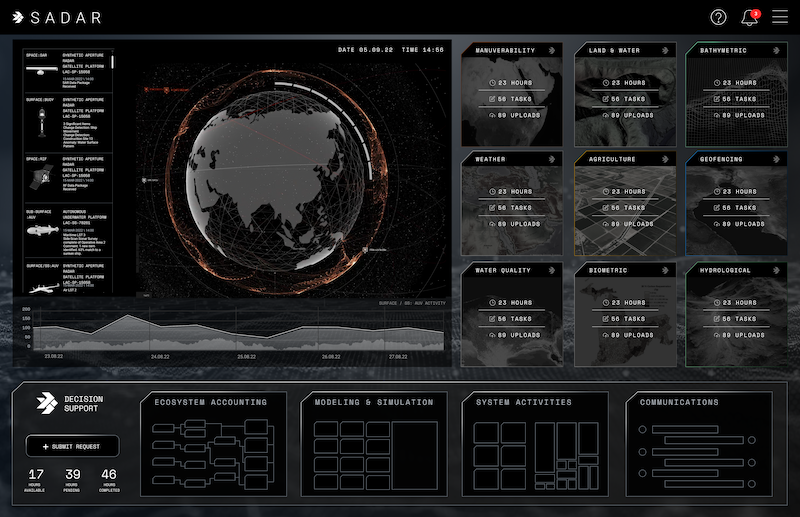Click the 46 hours completed value
Viewport: 800px width, 517px height.
coord(109,475)
